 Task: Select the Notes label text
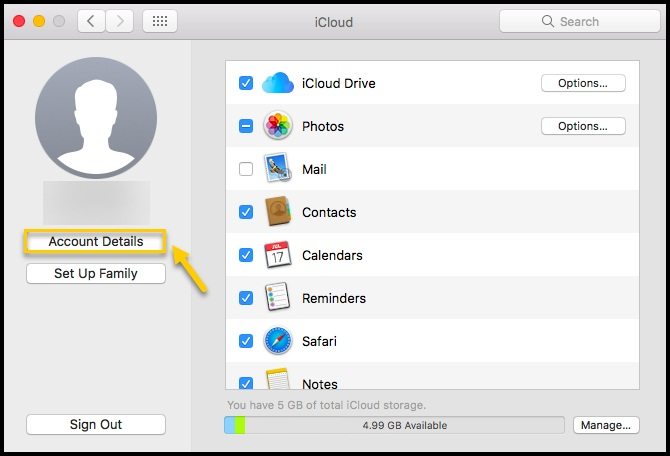(320, 383)
